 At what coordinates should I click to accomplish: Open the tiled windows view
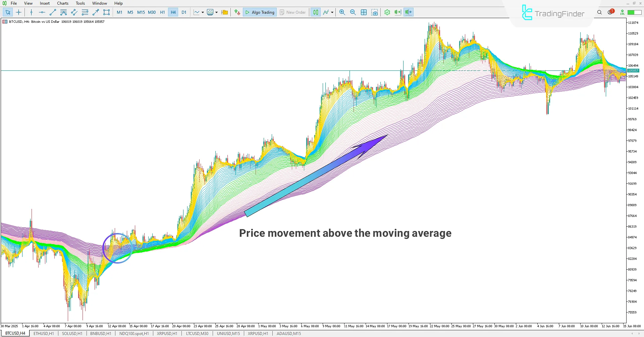pyautogui.click(x=364, y=12)
